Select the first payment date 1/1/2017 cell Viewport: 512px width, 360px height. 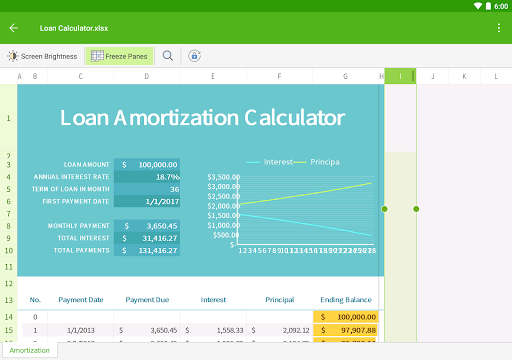pyautogui.click(x=147, y=201)
